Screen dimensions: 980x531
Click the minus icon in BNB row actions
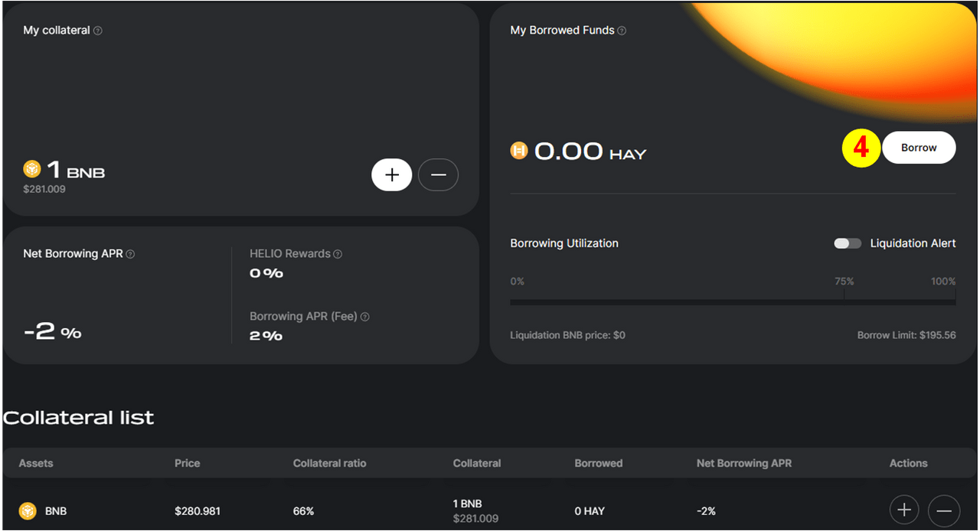click(944, 510)
